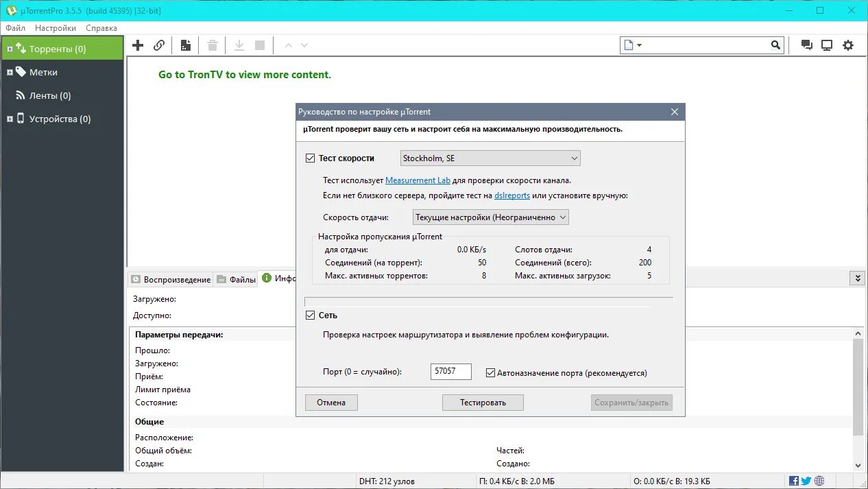Open the chat messages panel
Screen dimensions: 868x489
tap(806, 44)
